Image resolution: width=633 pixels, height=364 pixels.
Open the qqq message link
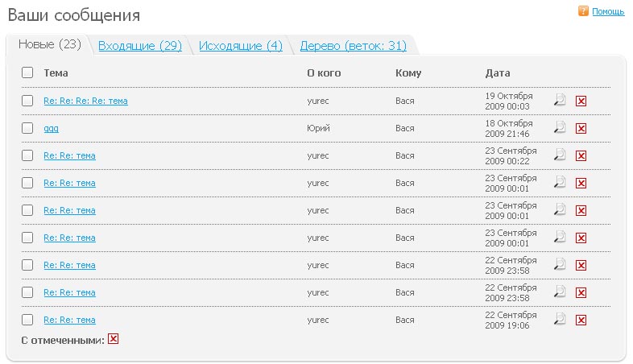tap(51, 128)
